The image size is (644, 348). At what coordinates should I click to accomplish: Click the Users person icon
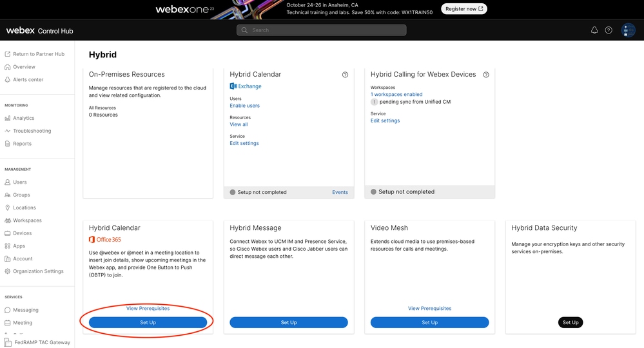tap(7, 182)
